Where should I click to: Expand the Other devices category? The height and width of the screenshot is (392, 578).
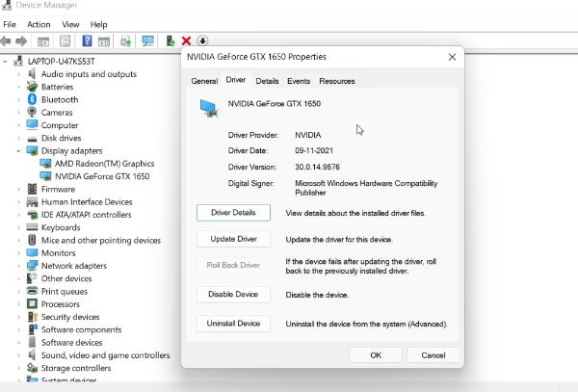(x=18, y=278)
